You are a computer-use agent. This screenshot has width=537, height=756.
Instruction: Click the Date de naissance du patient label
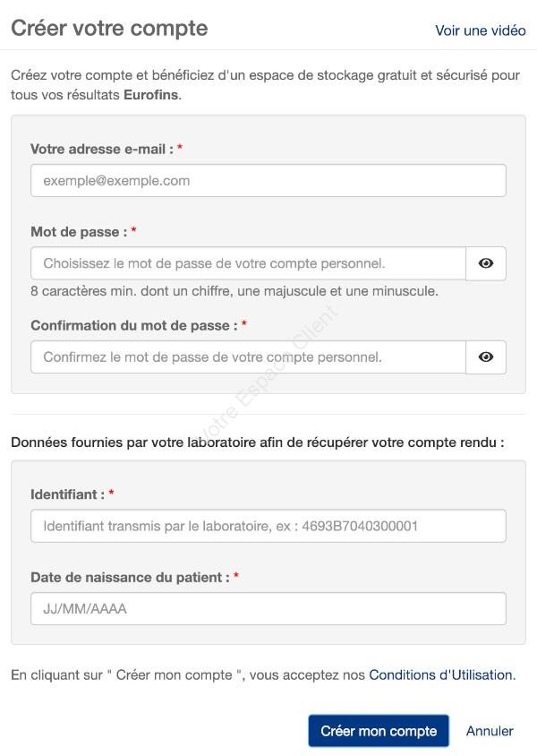pyautogui.click(x=130, y=577)
